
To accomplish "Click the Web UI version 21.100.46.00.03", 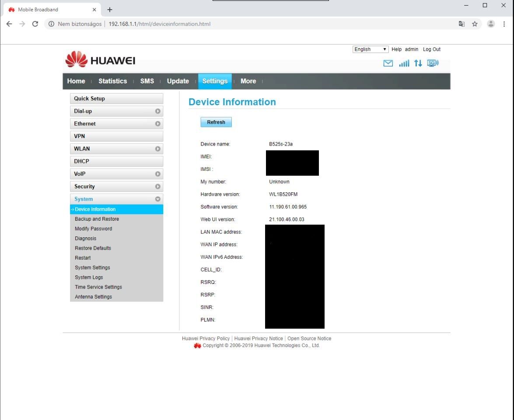I will [287, 219].
